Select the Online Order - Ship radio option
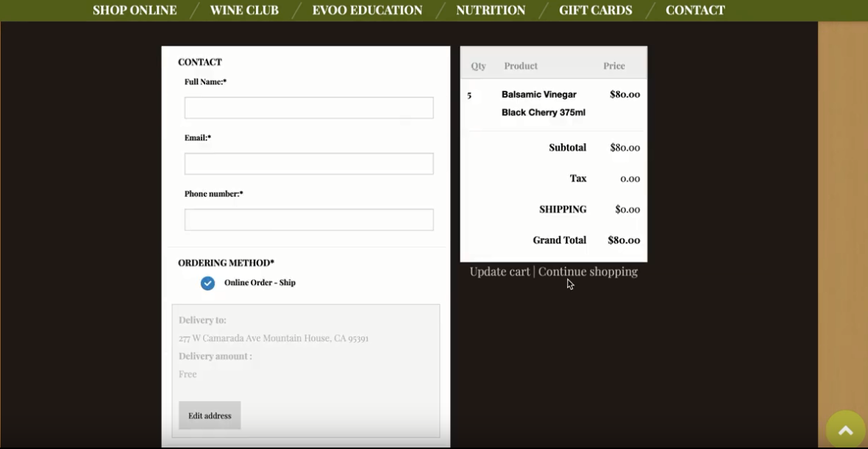 [x=207, y=283]
